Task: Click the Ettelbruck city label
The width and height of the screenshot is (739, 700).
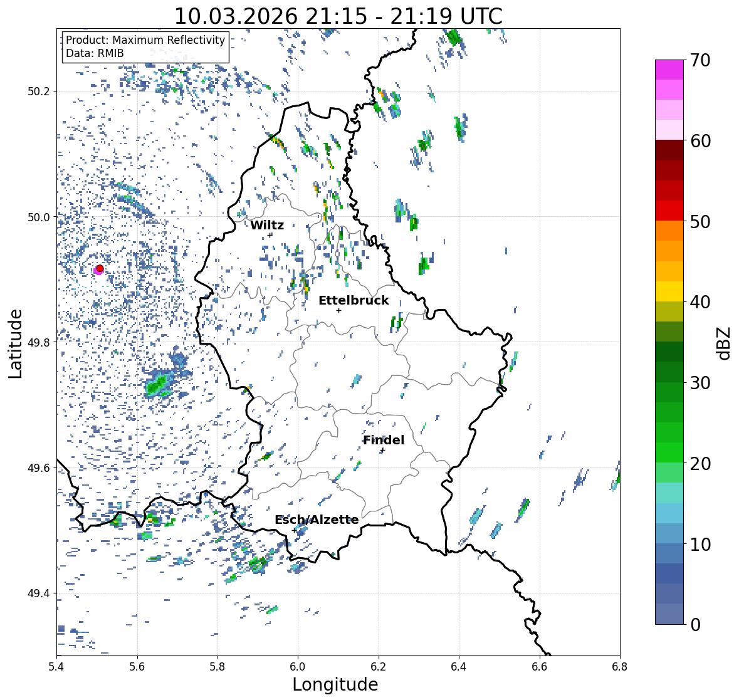Action: pyautogui.click(x=354, y=300)
